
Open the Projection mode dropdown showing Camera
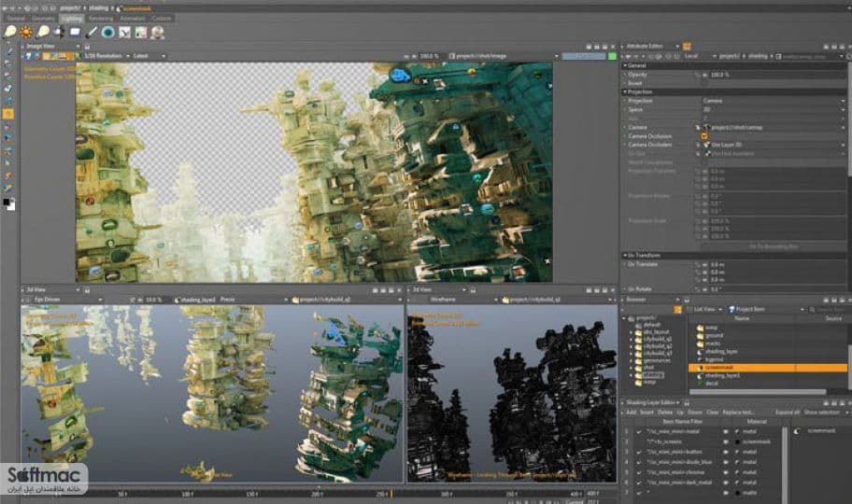[773, 101]
